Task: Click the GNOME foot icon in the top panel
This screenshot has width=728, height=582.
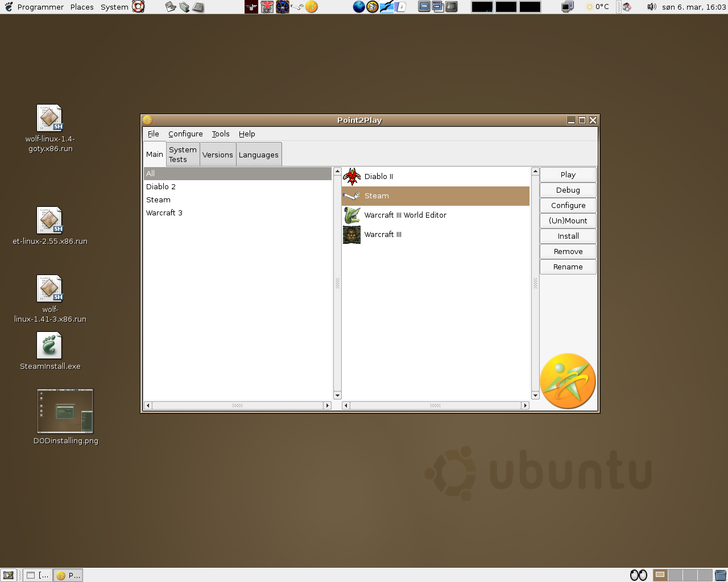Action: point(8,7)
